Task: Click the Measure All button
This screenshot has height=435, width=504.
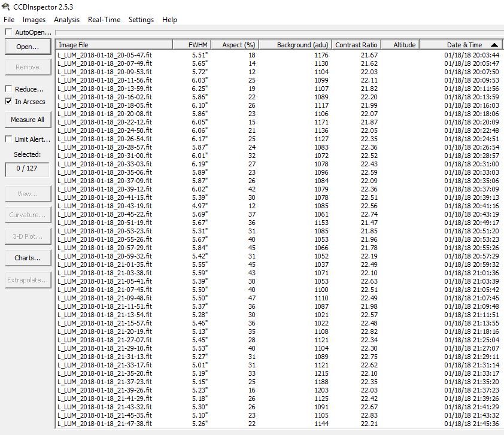Action: pos(28,120)
